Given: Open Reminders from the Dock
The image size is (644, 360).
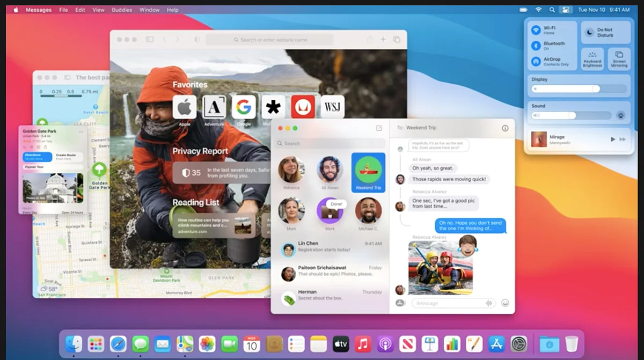Looking at the screenshot, I should tap(296, 344).
